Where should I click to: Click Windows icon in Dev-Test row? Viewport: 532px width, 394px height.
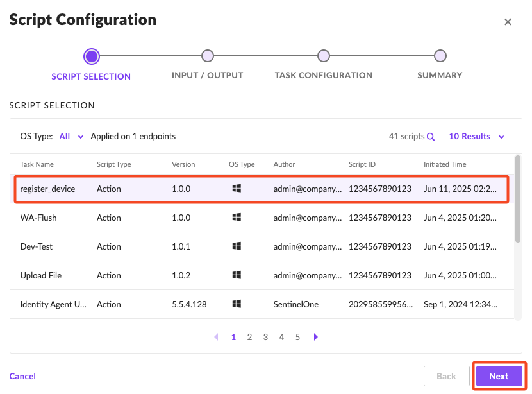pyautogui.click(x=237, y=246)
